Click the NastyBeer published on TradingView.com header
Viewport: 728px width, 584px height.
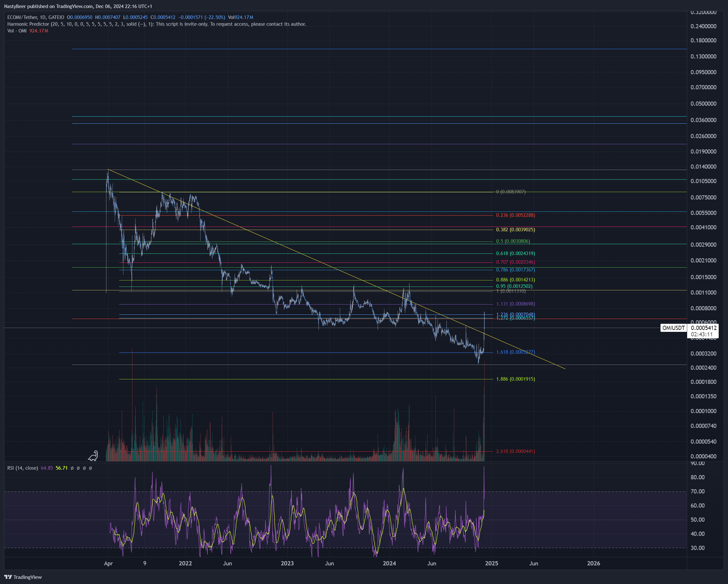click(78, 6)
